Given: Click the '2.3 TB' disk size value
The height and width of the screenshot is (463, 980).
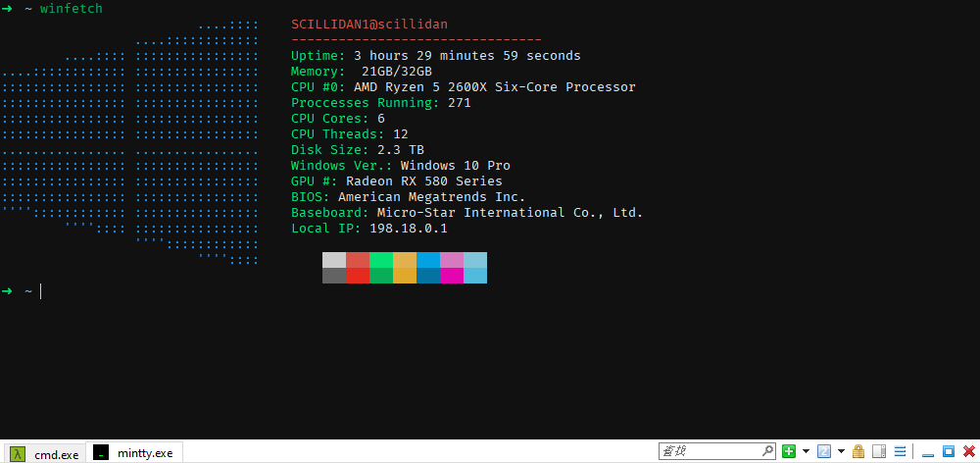Looking at the screenshot, I should click(x=401, y=149).
